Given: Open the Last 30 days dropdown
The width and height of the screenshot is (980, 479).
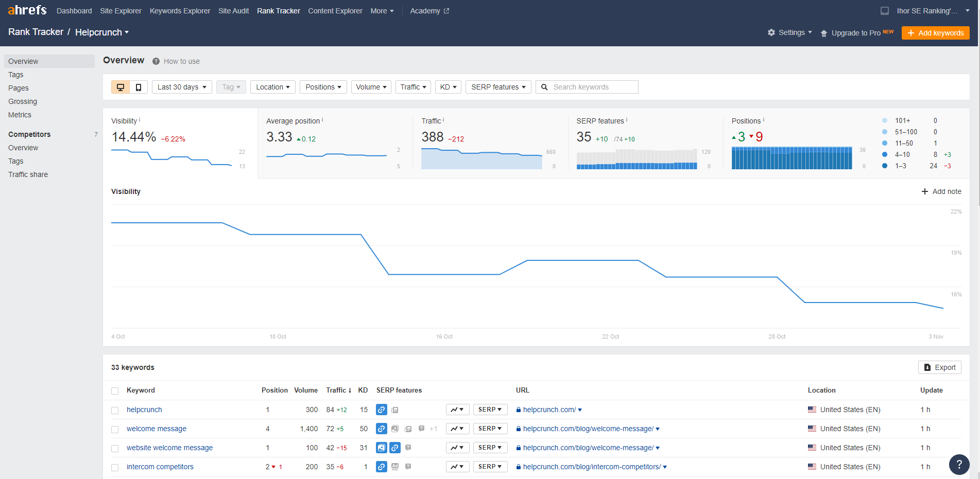Looking at the screenshot, I should [x=182, y=87].
